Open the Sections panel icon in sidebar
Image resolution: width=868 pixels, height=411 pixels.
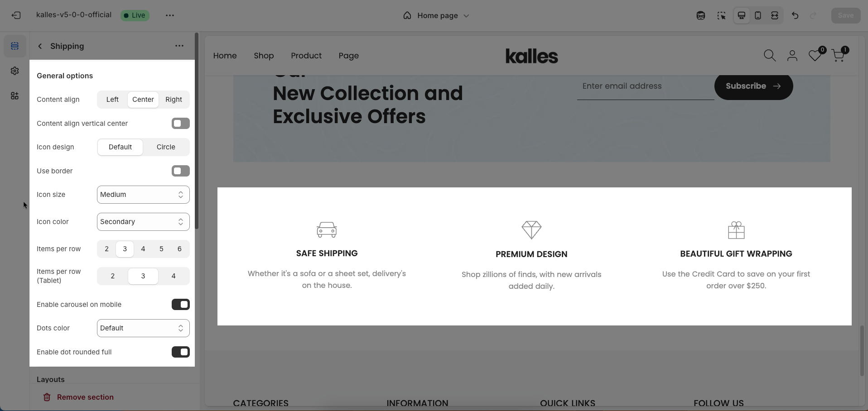click(15, 46)
